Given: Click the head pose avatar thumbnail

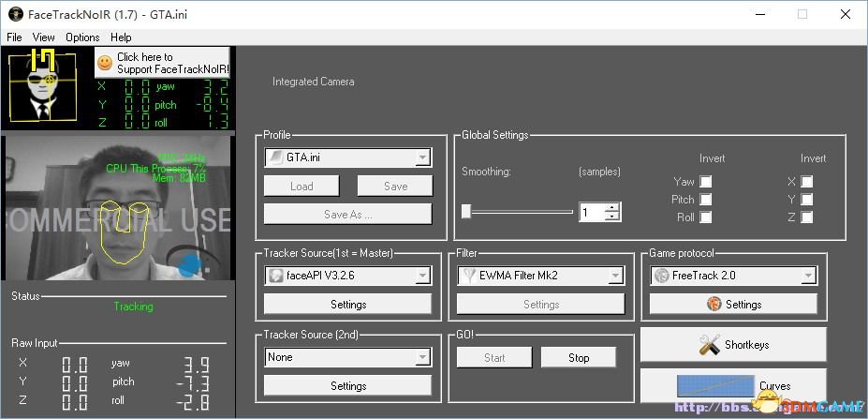Looking at the screenshot, I should pos(43,85).
